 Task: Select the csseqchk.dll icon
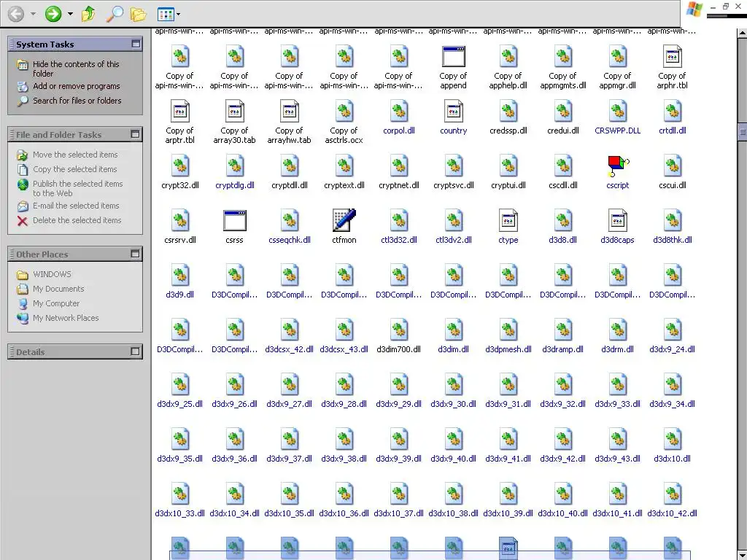point(289,220)
